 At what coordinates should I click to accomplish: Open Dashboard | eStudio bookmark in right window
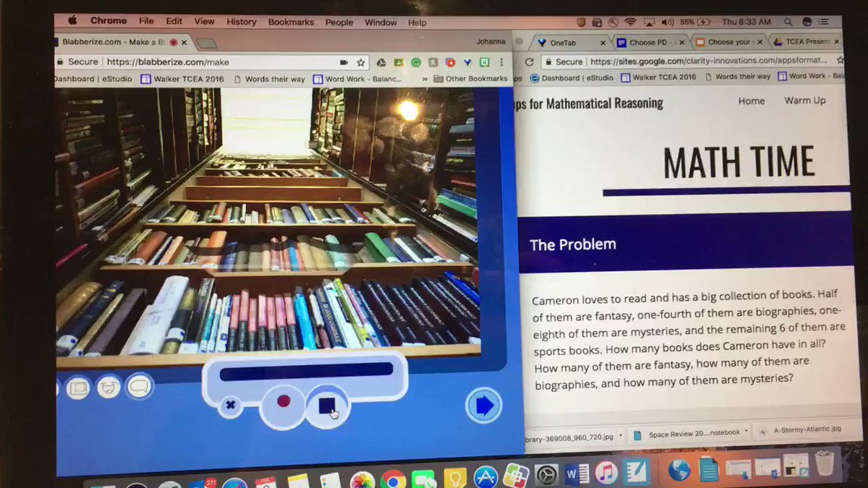tap(572, 77)
